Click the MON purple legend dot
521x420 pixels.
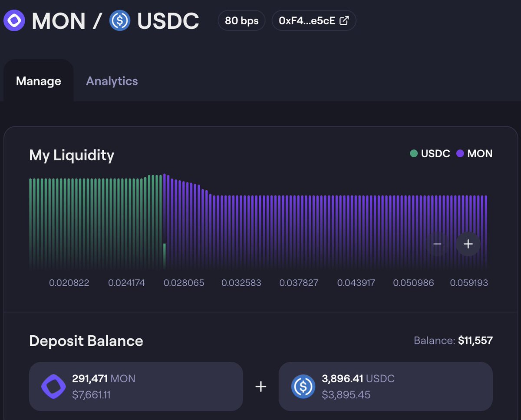460,153
